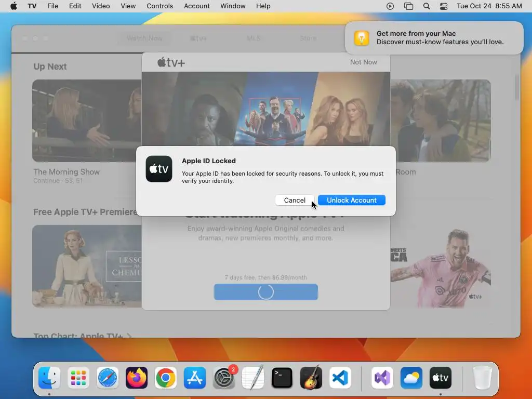Switch to the Store tab
532x399 pixels.
click(x=308, y=38)
